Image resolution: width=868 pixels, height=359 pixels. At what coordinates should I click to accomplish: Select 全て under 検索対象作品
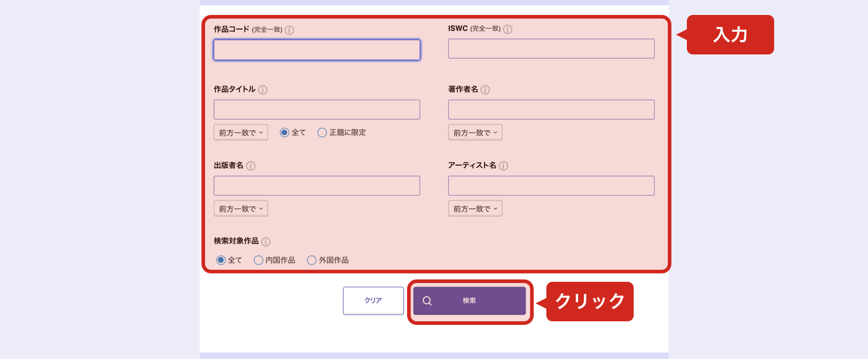tap(221, 260)
